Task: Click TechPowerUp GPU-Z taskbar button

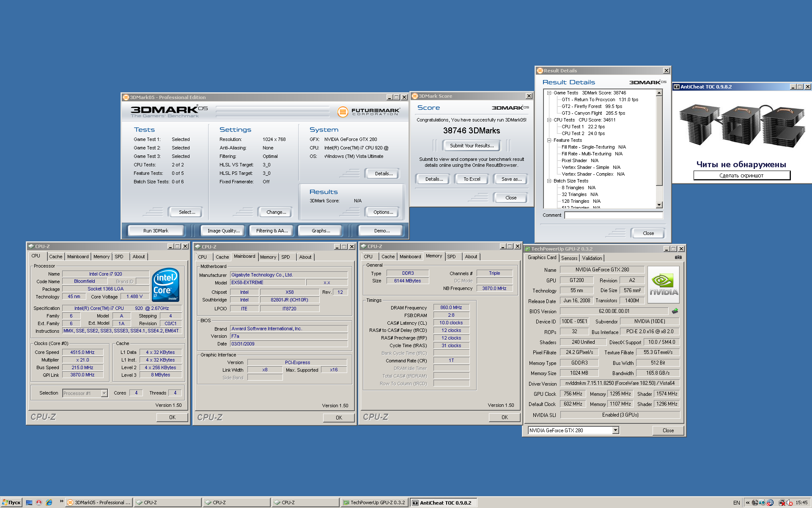Action: (375, 502)
